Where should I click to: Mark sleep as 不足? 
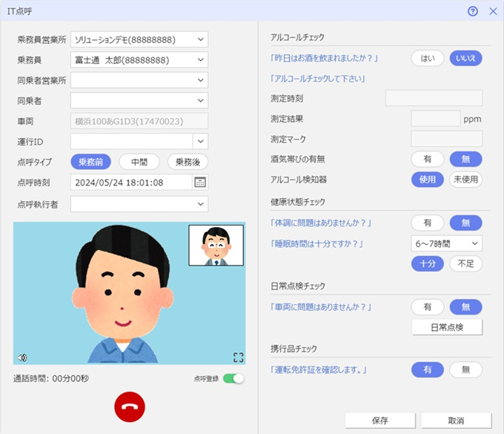click(x=465, y=264)
